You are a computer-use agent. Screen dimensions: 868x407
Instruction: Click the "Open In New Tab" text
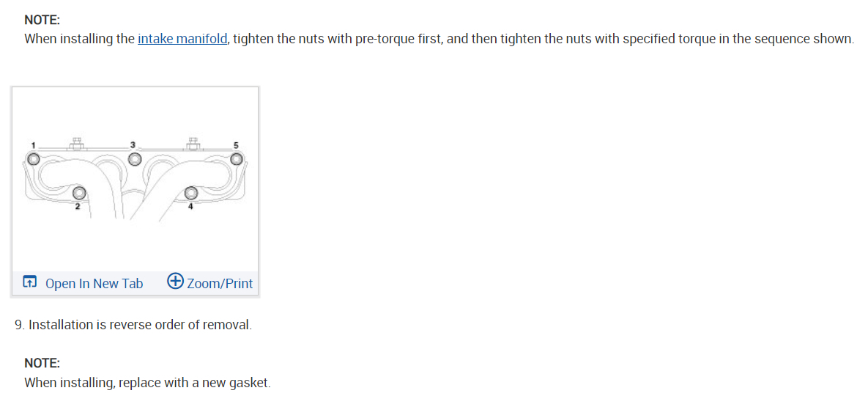tap(94, 284)
